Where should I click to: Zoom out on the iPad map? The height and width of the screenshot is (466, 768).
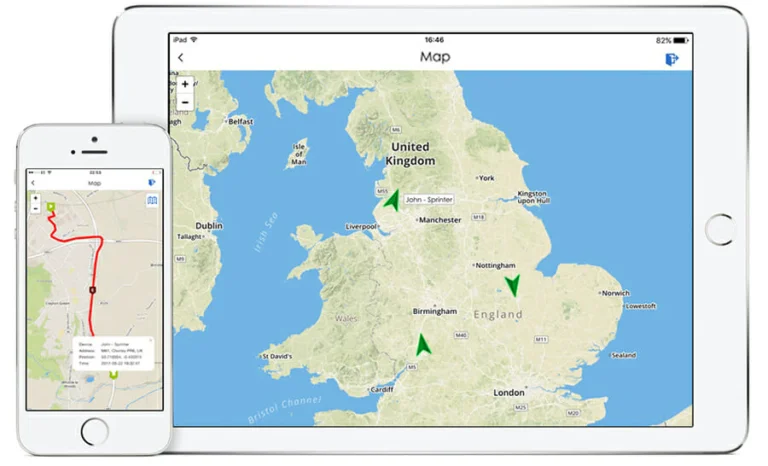tap(185, 102)
